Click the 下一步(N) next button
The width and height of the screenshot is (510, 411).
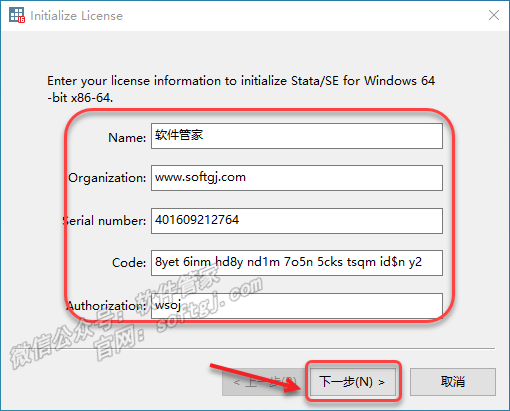[x=353, y=381]
